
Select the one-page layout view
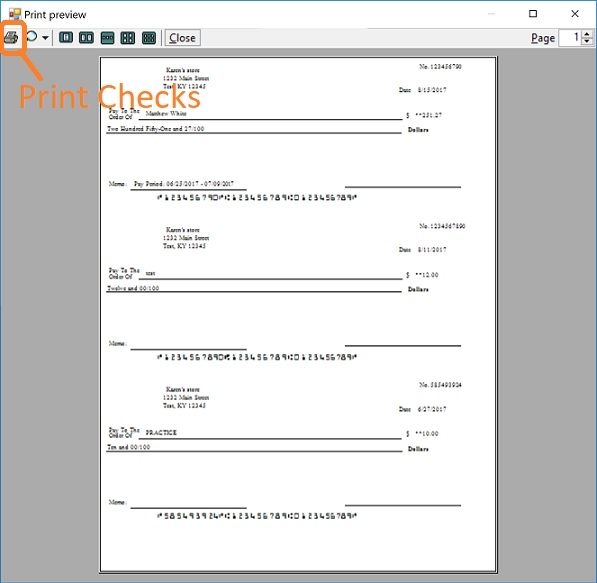click(66, 37)
